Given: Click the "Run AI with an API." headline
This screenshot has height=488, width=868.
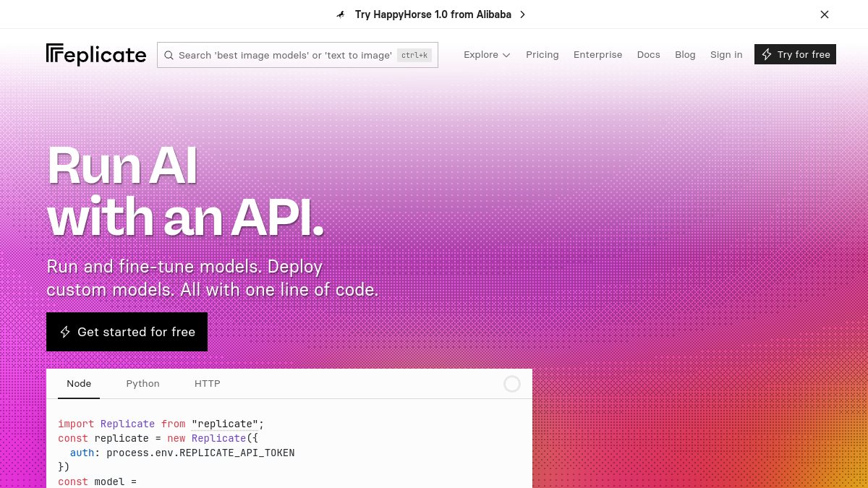Looking at the screenshot, I should coord(185,192).
